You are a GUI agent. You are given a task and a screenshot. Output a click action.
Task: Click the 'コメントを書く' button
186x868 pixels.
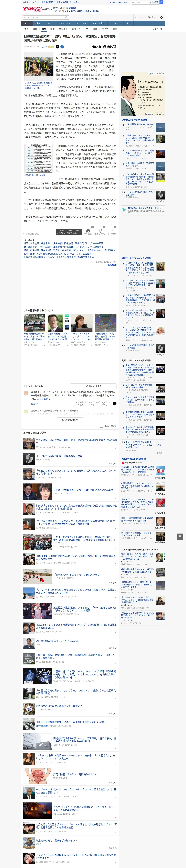click(93, 386)
